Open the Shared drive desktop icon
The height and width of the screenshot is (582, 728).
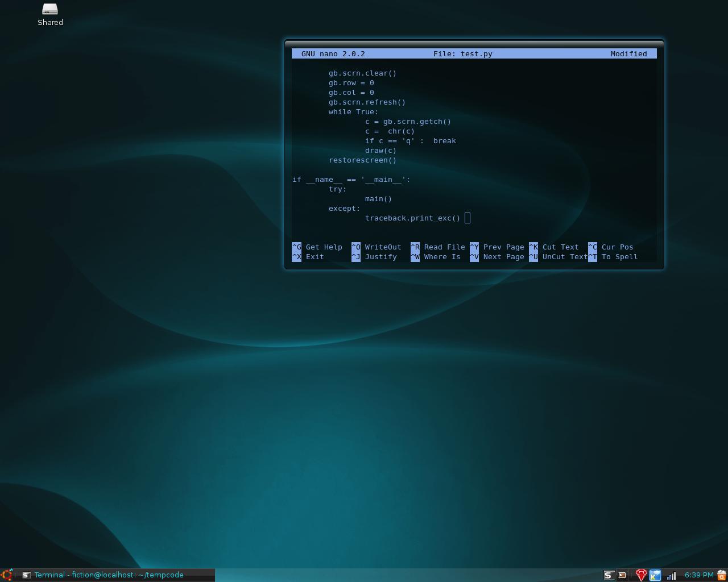click(x=50, y=14)
